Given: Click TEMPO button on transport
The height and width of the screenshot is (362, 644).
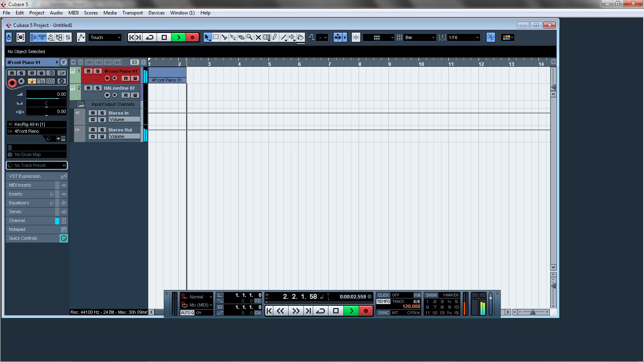Looking at the screenshot, I should tap(383, 301).
